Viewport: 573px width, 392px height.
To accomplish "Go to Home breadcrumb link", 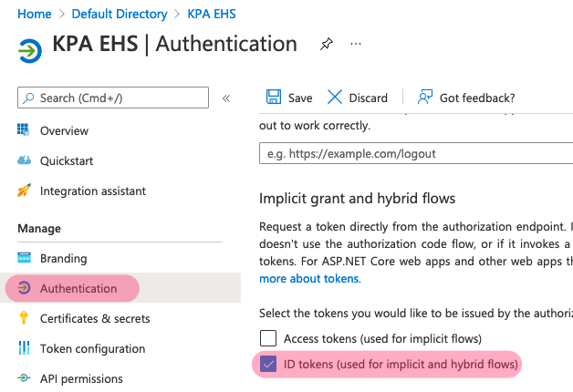I will click(35, 14).
